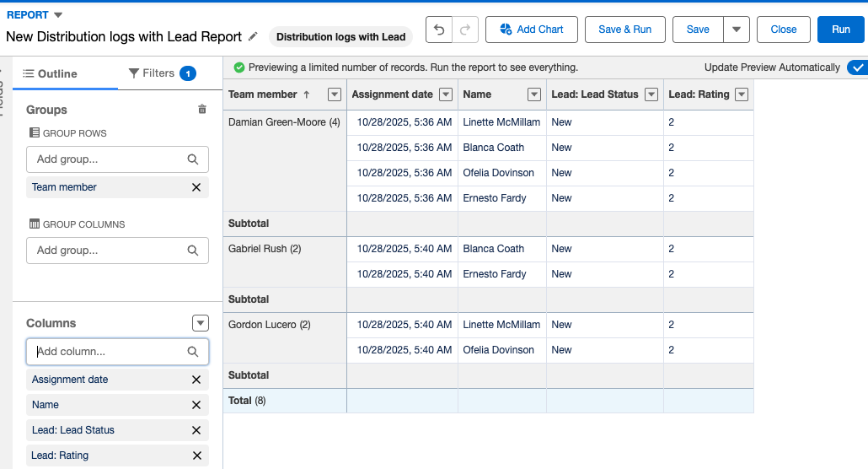The image size is (868, 469).
Task: Remove the Name column from list
Action: tap(196, 405)
